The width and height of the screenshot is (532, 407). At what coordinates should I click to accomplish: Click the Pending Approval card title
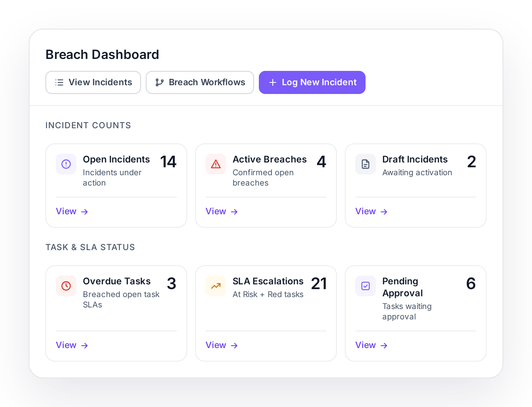point(403,287)
